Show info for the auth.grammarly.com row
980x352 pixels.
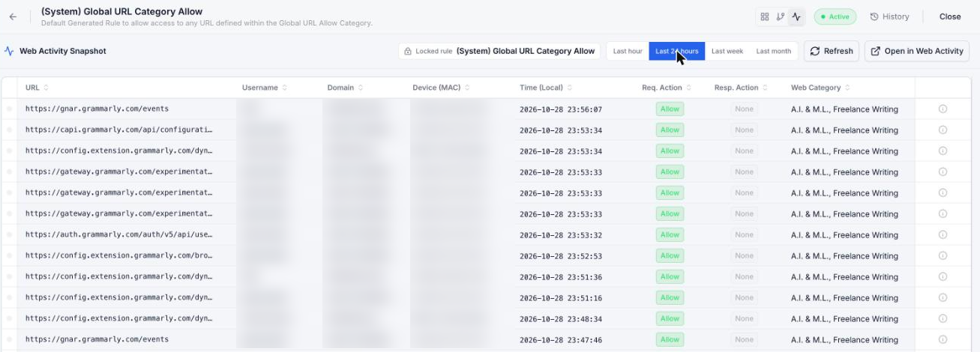(x=943, y=234)
